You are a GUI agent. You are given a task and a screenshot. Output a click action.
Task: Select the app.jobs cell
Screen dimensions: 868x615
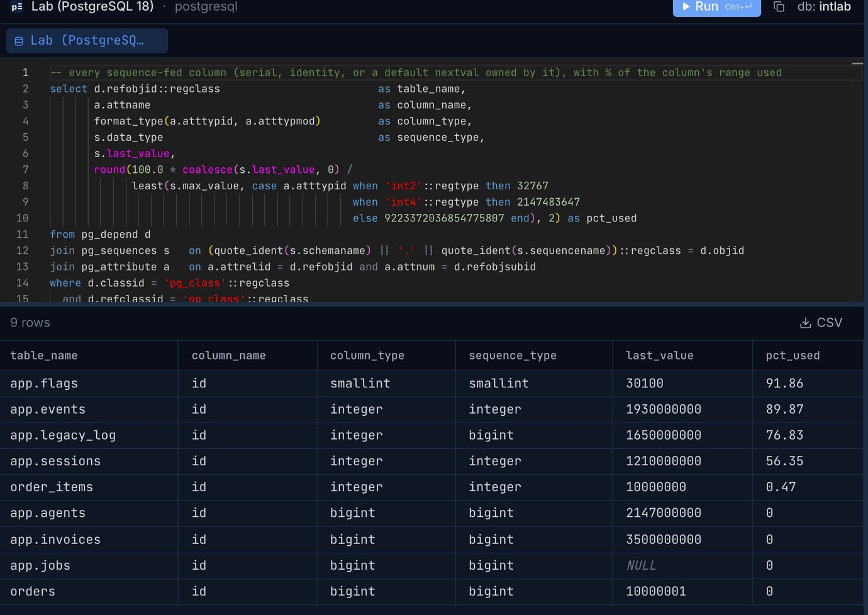coord(89,565)
